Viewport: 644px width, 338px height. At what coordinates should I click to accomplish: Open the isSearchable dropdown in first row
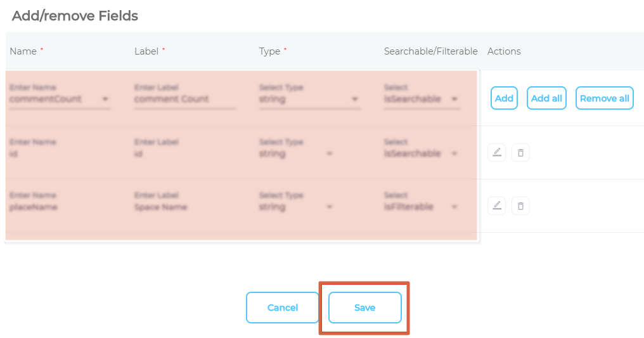coord(454,100)
